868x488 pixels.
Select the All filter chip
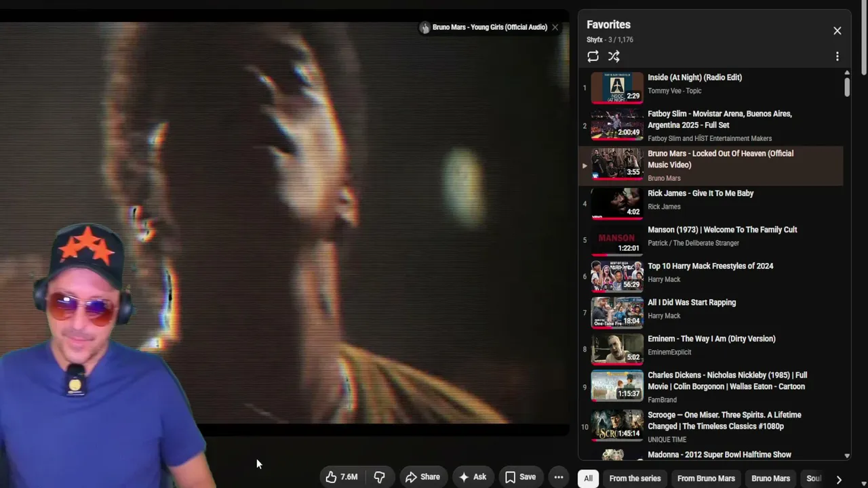(588, 479)
